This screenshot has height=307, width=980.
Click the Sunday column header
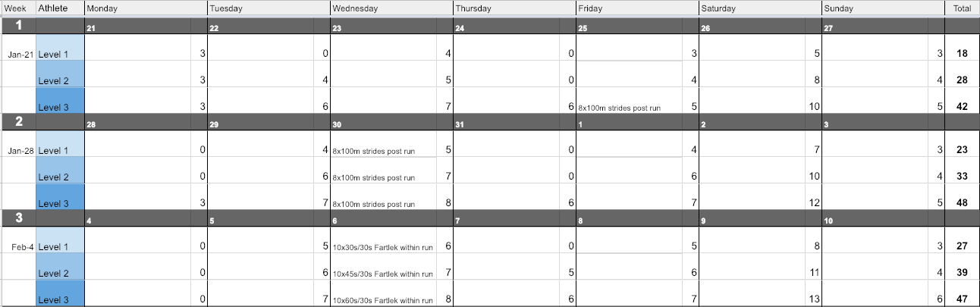(x=838, y=8)
